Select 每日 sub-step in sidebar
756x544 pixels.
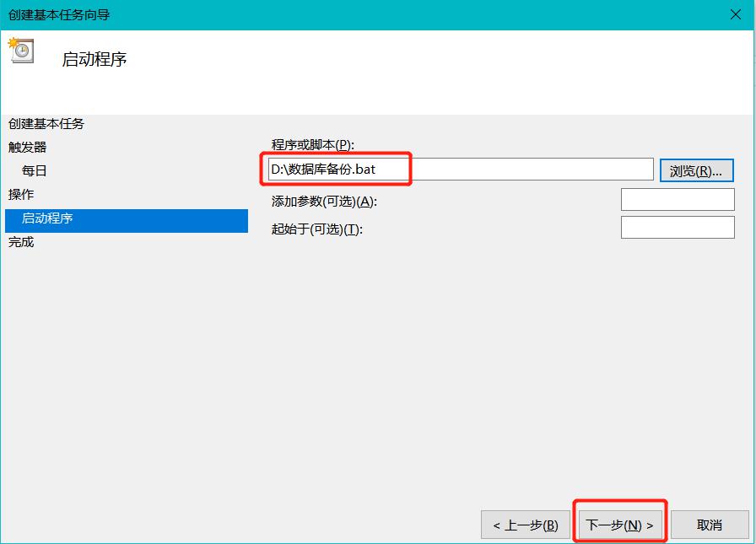click(x=35, y=170)
